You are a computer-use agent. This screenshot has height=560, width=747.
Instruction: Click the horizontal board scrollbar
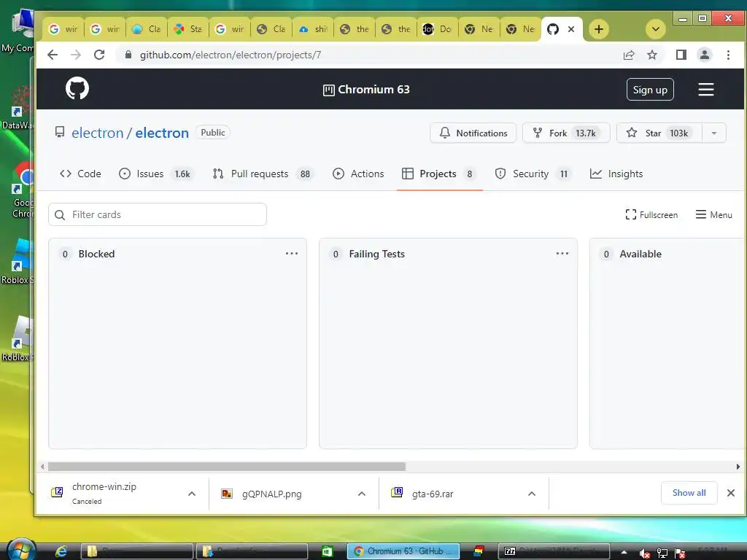click(x=227, y=467)
